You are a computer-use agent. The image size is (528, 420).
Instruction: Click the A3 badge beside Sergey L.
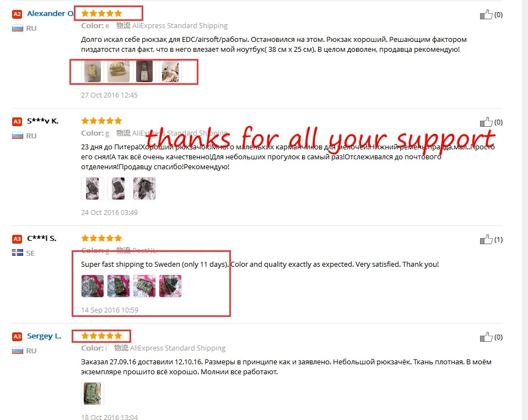coord(17,336)
